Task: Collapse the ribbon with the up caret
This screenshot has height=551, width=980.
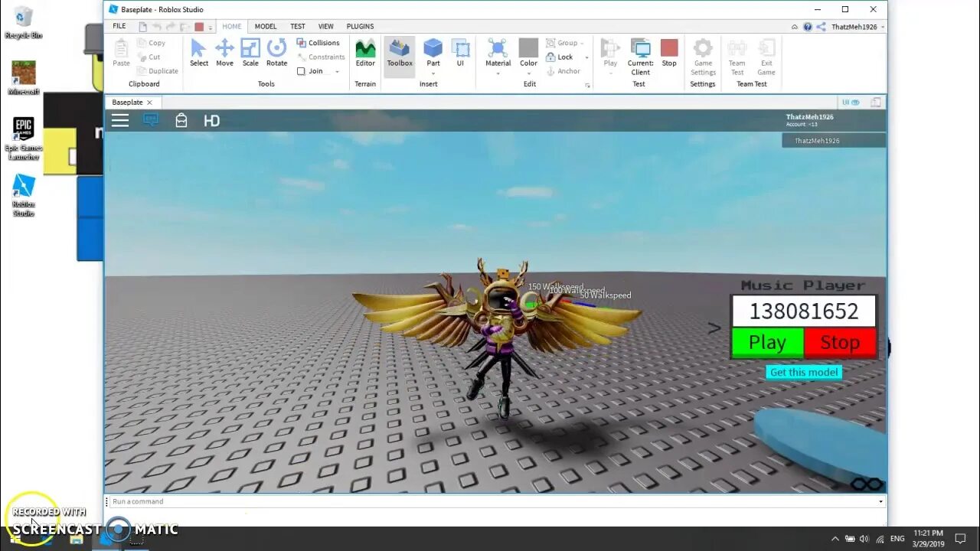Action: pos(795,27)
